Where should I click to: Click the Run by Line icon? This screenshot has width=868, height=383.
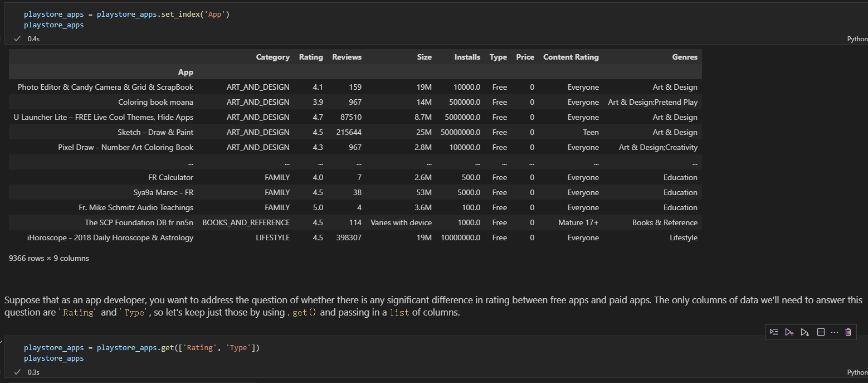click(774, 332)
